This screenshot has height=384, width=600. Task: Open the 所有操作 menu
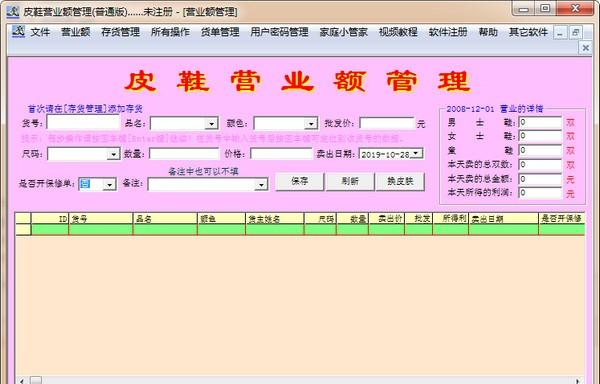coord(170,32)
